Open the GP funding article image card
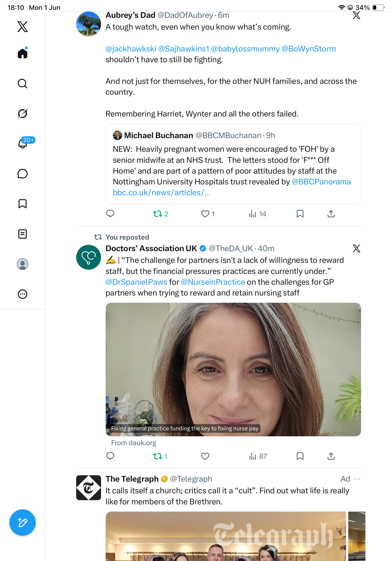392x561 pixels. pos(233,370)
